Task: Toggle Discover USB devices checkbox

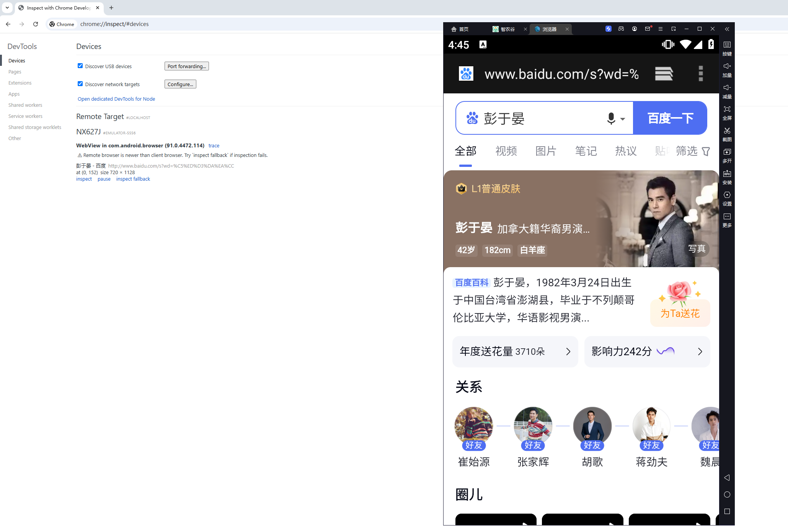Action: point(80,66)
